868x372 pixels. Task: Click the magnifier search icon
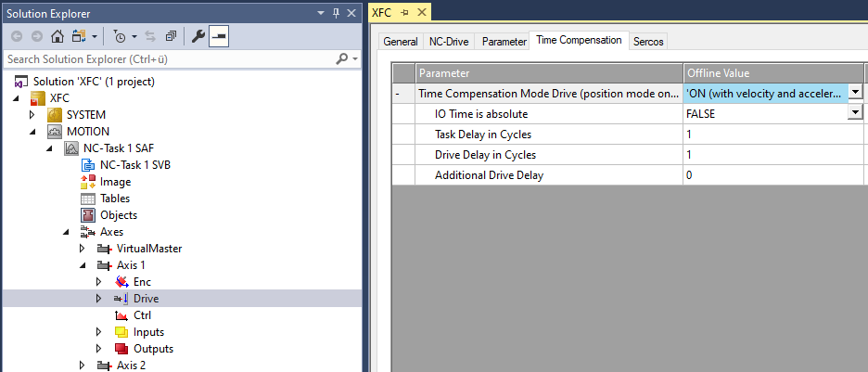coord(342,58)
